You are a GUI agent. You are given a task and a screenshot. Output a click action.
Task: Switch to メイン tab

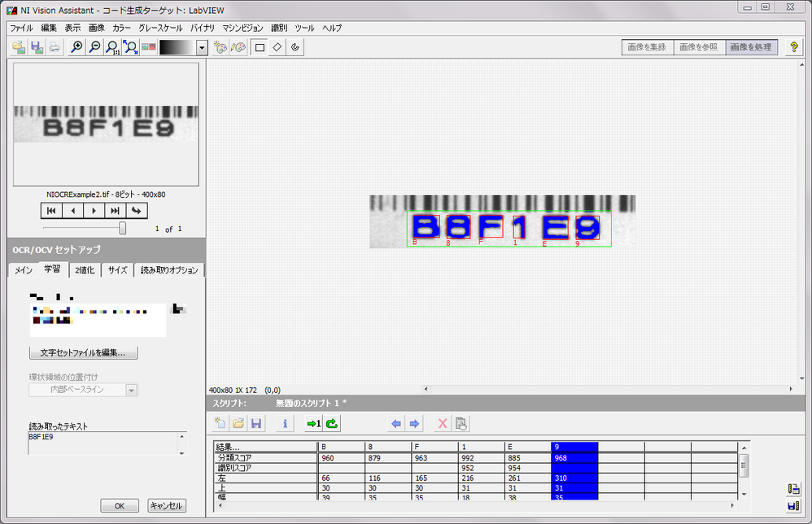click(x=24, y=270)
